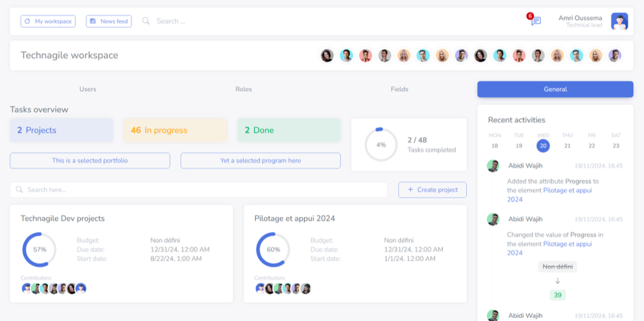
Task: Click Amri Oussema's profile avatar
Action: tap(619, 22)
